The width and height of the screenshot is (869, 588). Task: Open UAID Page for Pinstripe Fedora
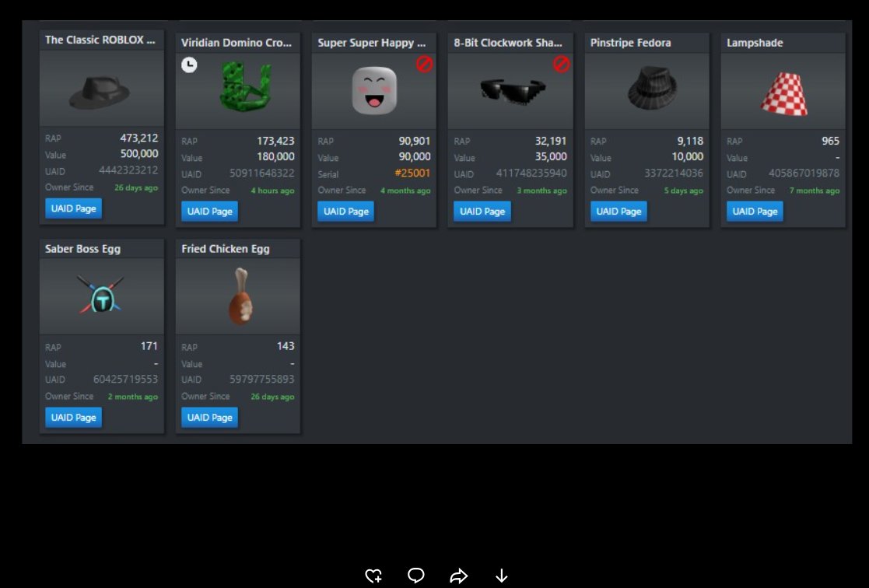[618, 211]
